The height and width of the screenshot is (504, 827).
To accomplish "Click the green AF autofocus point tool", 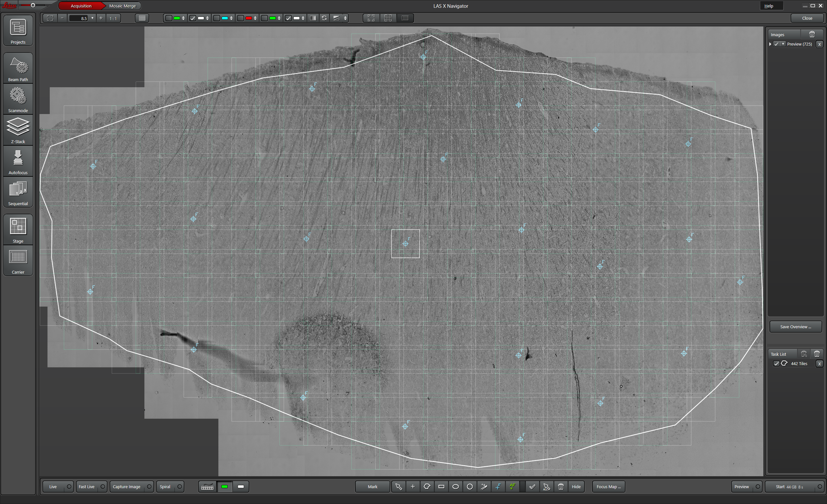I will click(512, 487).
